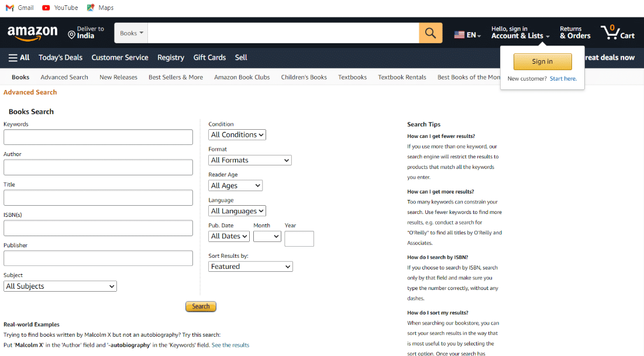The image size is (644, 356).
Task: Open the language selector with US flag
Action: pyautogui.click(x=467, y=35)
